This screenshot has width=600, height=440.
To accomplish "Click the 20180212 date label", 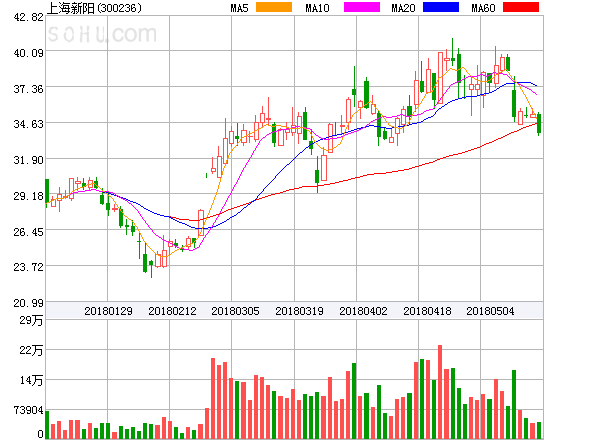I will [x=172, y=311].
